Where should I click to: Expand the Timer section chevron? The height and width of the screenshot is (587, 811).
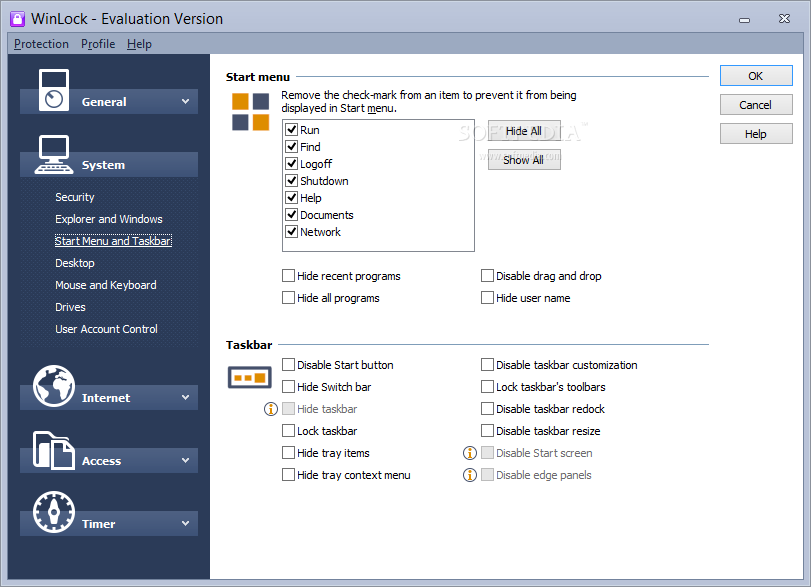point(186,523)
